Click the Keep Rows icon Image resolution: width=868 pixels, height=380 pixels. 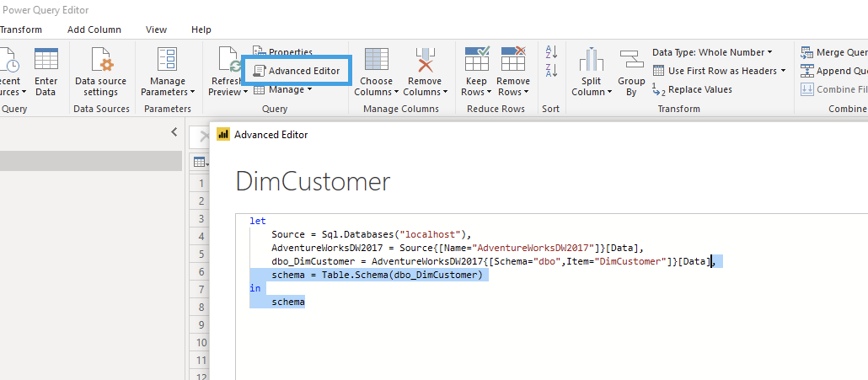[x=477, y=59]
